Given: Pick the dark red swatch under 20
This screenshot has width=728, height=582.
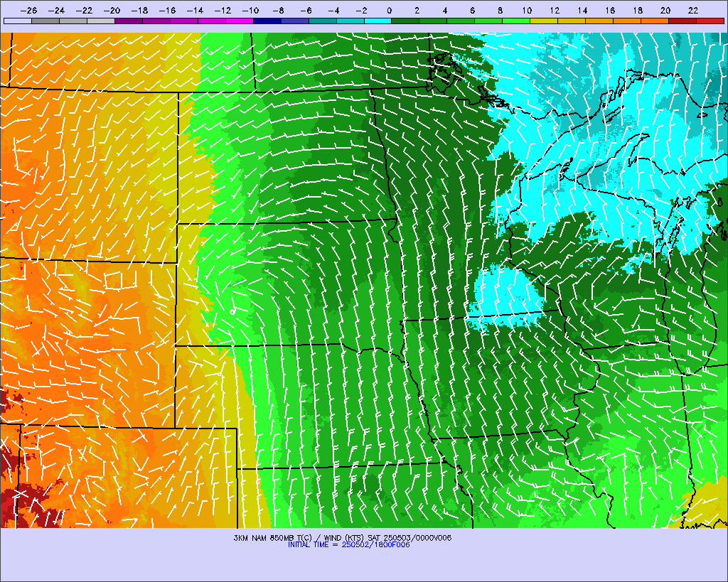Looking at the screenshot, I should click(682, 21).
